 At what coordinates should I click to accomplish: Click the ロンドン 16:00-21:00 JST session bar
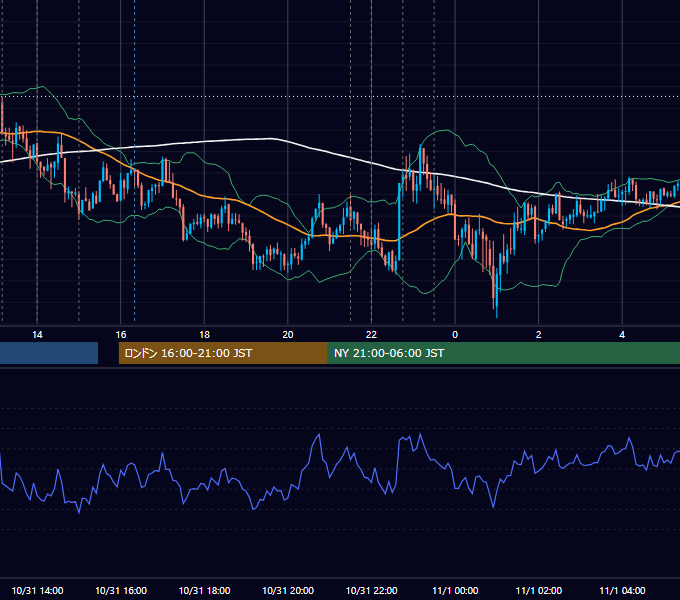[223, 353]
